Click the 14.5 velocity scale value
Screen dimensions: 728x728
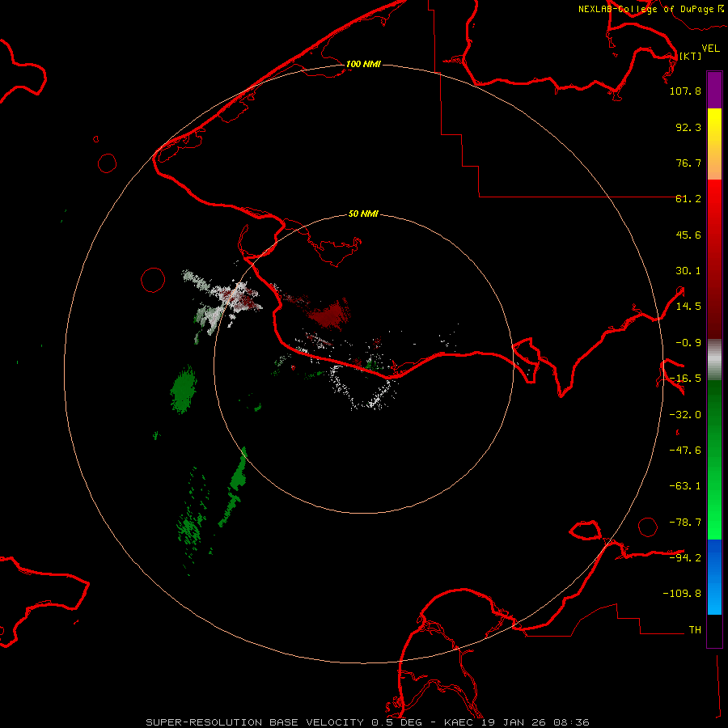tap(688, 307)
